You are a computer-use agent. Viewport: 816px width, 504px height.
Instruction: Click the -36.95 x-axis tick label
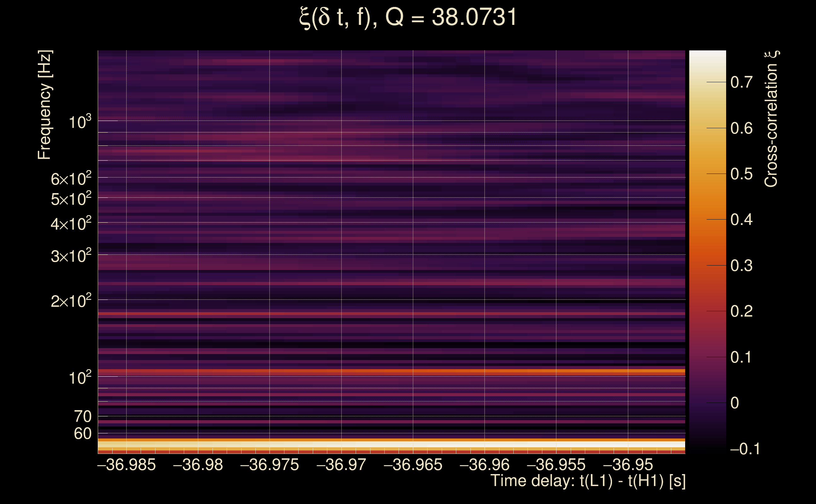628,465
